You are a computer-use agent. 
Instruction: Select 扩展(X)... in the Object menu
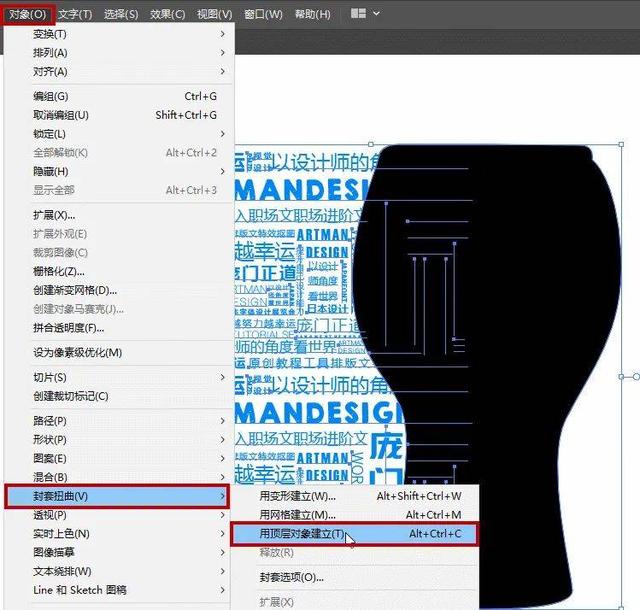(x=118, y=215)
